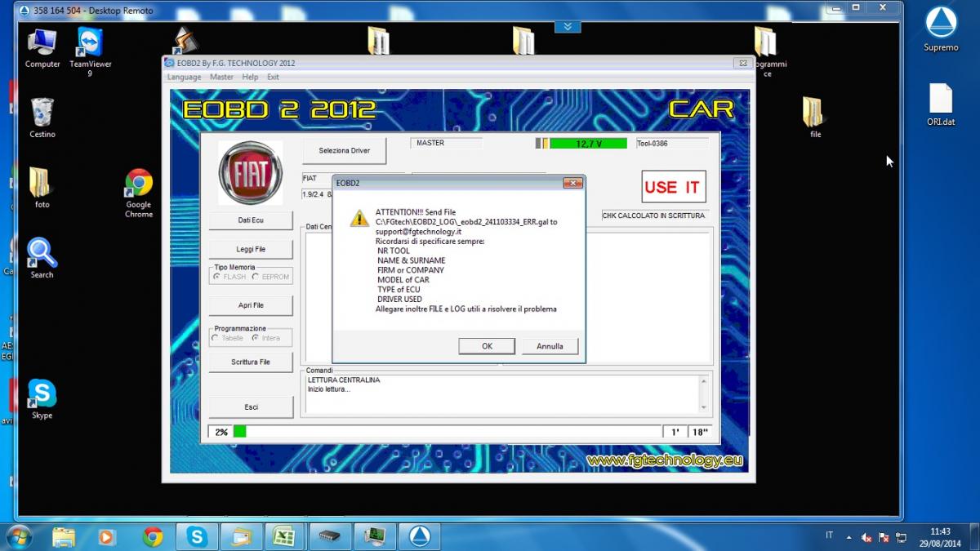The width and height of the screenshot is (980, 551).
Task: Open the taskbar clock showing 11:43
Action: pos(939,536)
